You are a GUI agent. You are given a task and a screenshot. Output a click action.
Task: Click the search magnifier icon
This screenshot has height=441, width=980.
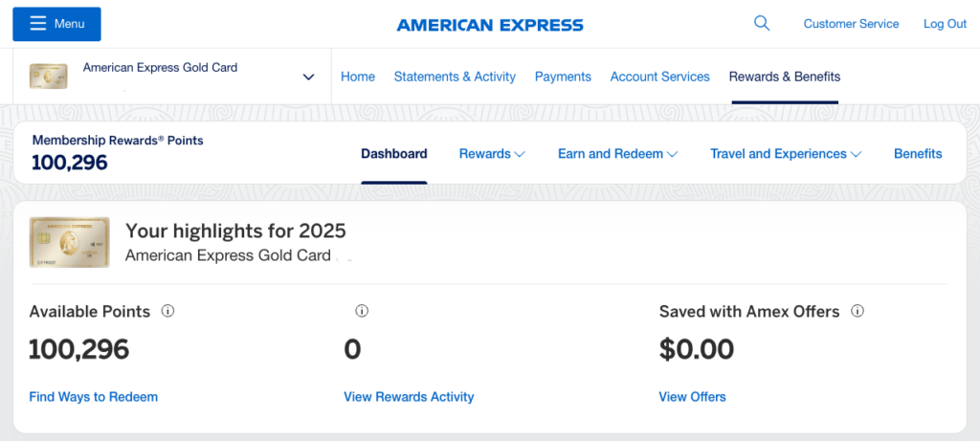pos(762,24)
